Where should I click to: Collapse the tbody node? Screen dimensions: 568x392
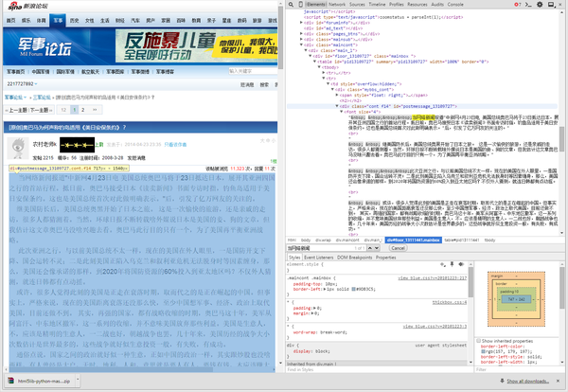tap(319, 67)
